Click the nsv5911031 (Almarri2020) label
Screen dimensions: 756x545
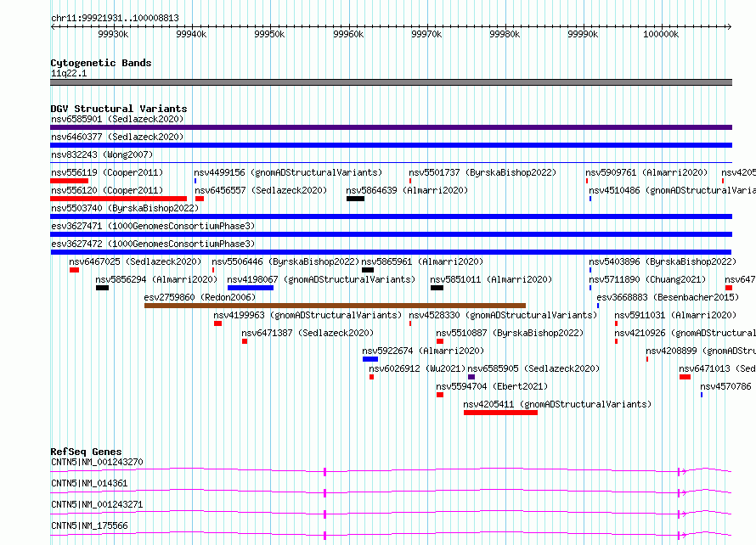[x=675, y=315]
